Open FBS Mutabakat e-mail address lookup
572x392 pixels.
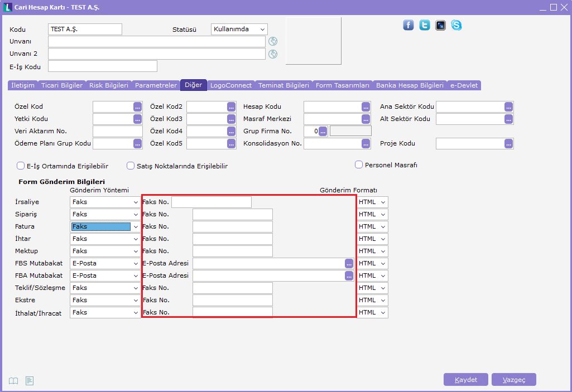point(349,263)
